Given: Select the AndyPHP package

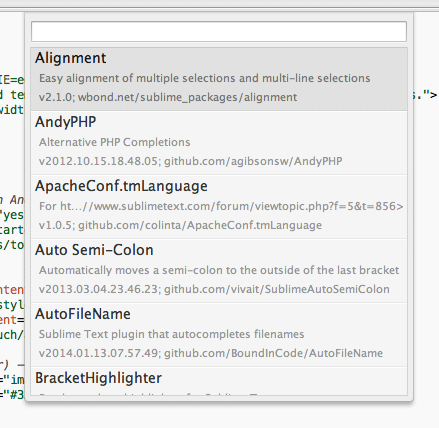Looking at the screenshot, I should pos(219,143).
